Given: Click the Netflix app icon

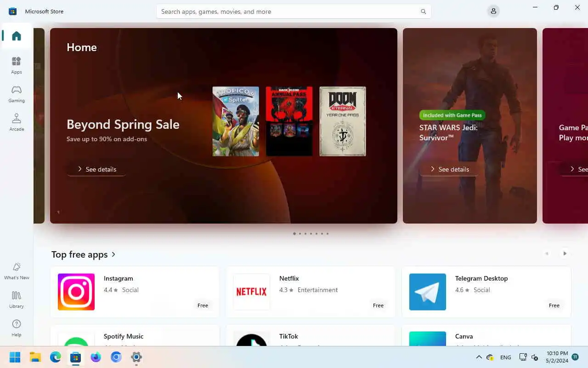Looking at the screenshot, I should pos(252,292).
